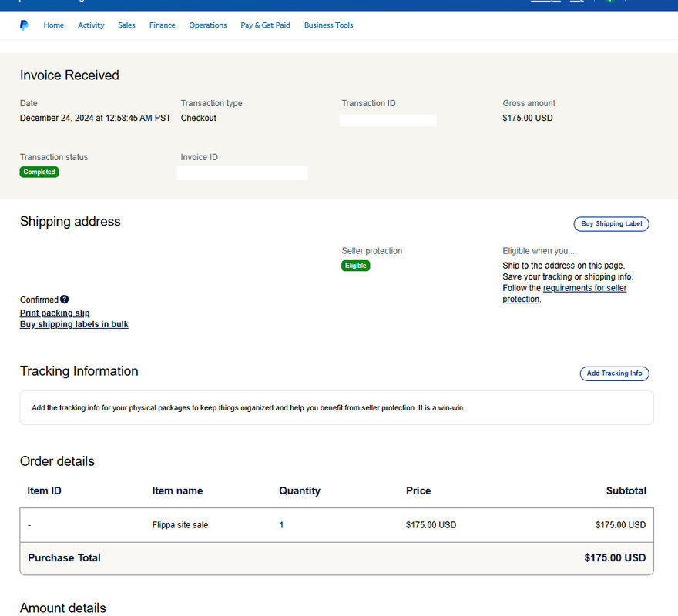Open the Confirmed address help icon

[65, 300]
